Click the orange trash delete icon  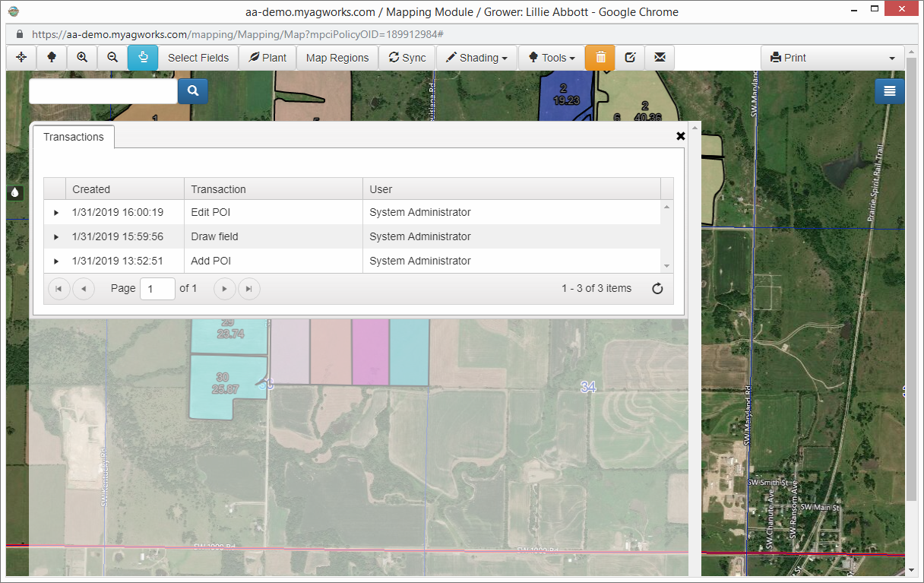coord(600,58)
